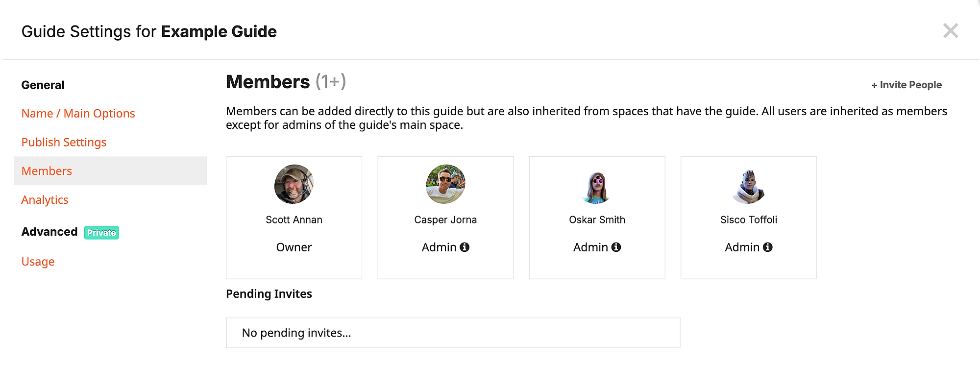Close the Guide Settings dialog
The height and width of the screenshot is (391, 980).
click(x=951, y=31)
